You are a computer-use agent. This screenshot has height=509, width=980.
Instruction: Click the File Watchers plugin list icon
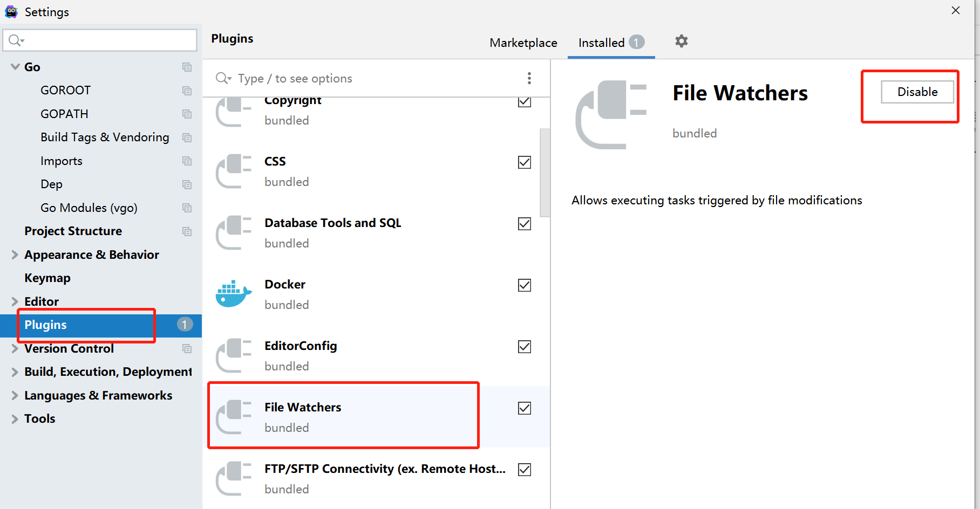(233, 417)
